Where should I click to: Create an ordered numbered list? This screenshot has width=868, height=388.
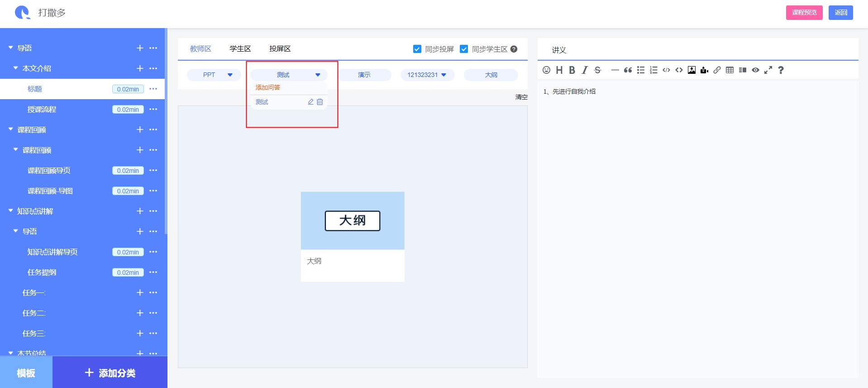653,70
